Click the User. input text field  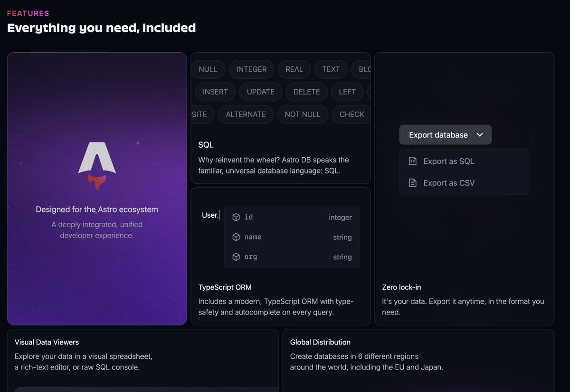pos(210,215)
